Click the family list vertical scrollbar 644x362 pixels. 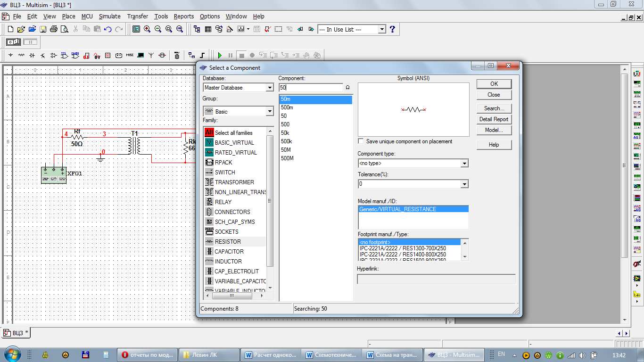point(270,201)
